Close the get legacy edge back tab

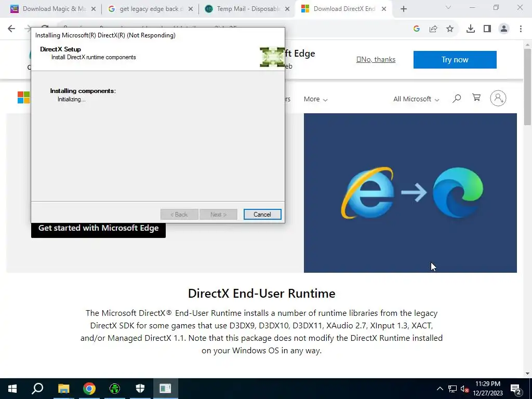(x=191, y=9)
